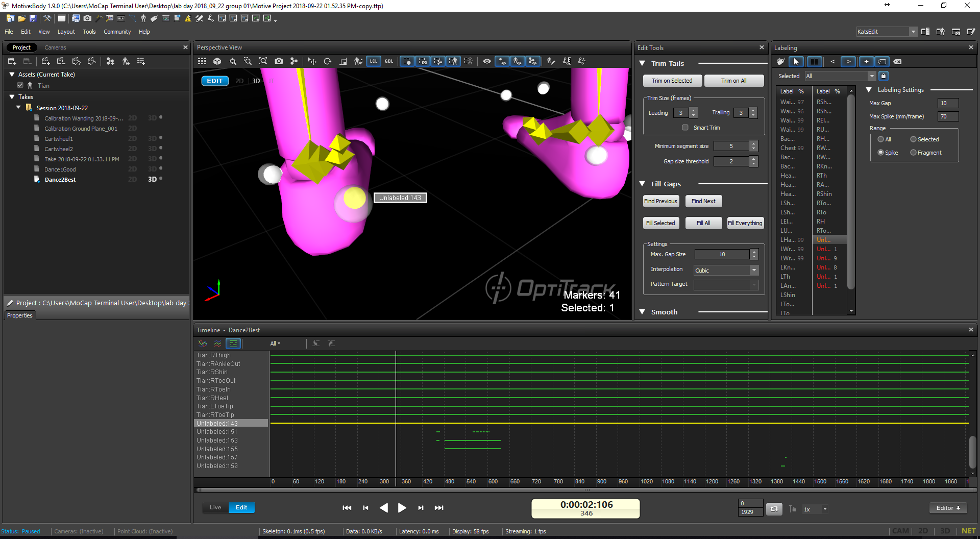Image resolution: width=980 pixels, height=539 pixels.
Task: Click the yellow warning triangle icon
Action: click(188, 18)
